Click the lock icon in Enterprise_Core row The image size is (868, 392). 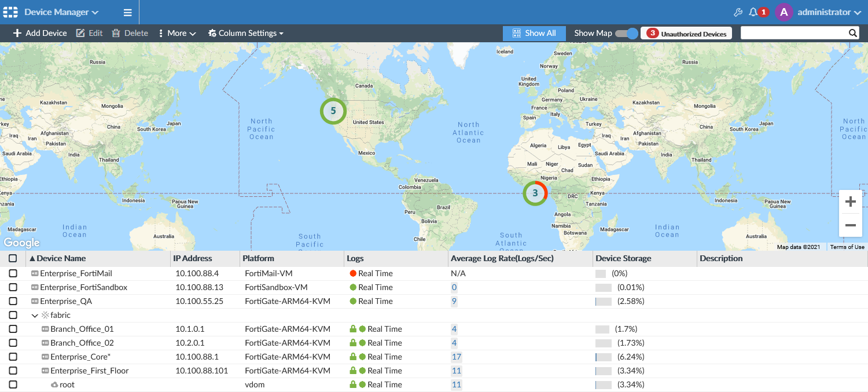tap(352, 357)
